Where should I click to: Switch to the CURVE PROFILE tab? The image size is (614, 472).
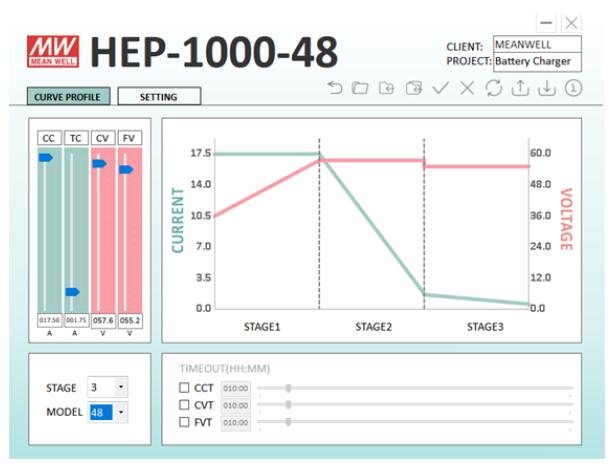69,96
